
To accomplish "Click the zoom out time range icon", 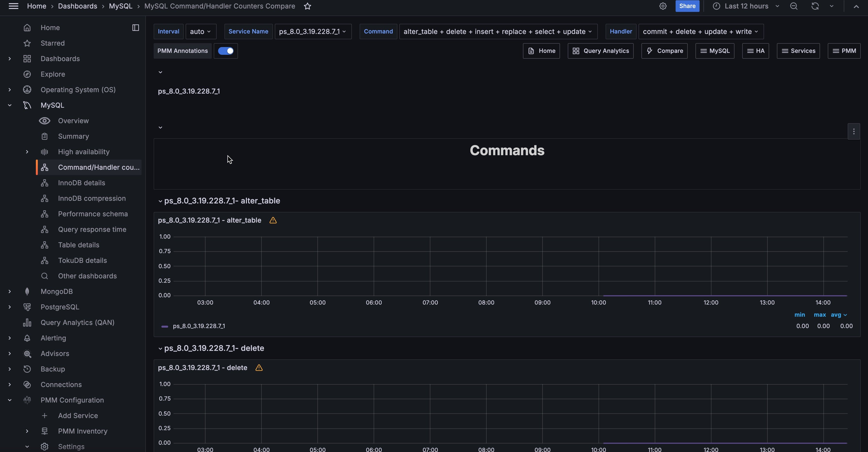I will tap(794, 6).
